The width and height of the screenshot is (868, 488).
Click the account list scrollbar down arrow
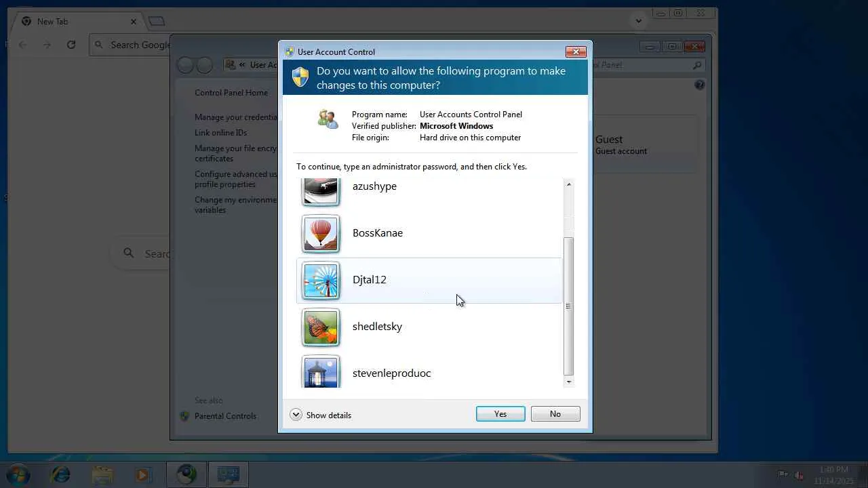[569, 382]
